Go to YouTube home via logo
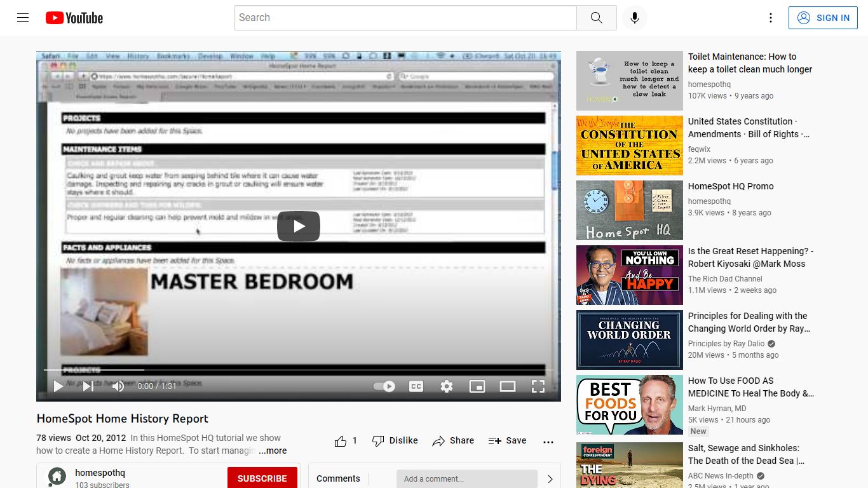Image resolution: width=868 pixels, height=488 pixels. [x=74, y=18]
